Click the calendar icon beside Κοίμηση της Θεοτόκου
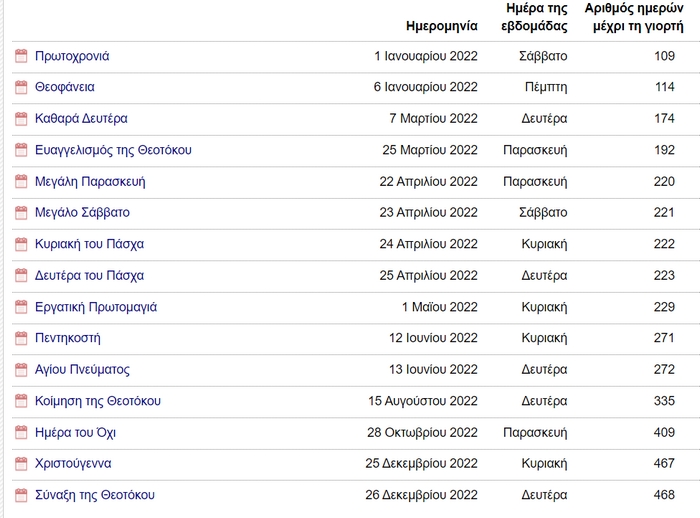The width and height of the screenshot is (700, 518). coord(21,401)
